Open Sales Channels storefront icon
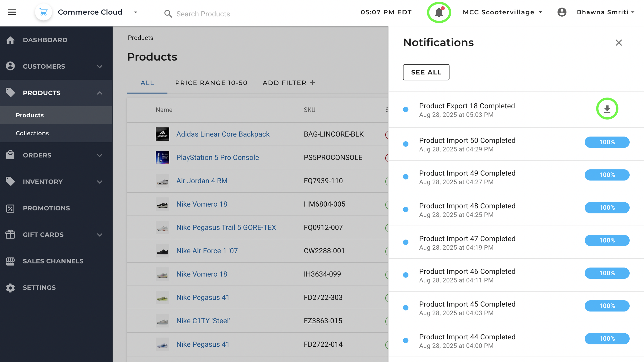The image size is (644, 362). (10, 261)
